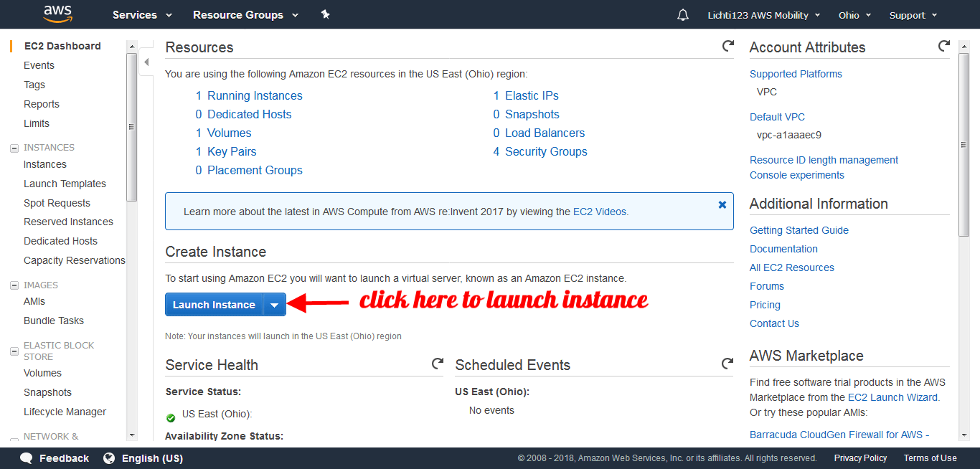The width and height of the screenshot is (980, 469).
Task: Open the Running Instances link
Action: [x=255, y=95]
